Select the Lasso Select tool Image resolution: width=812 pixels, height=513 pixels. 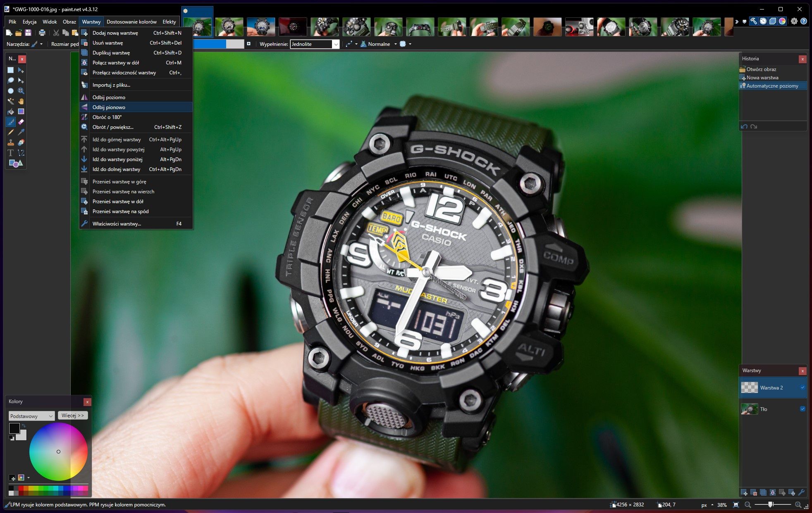(11, 81)
